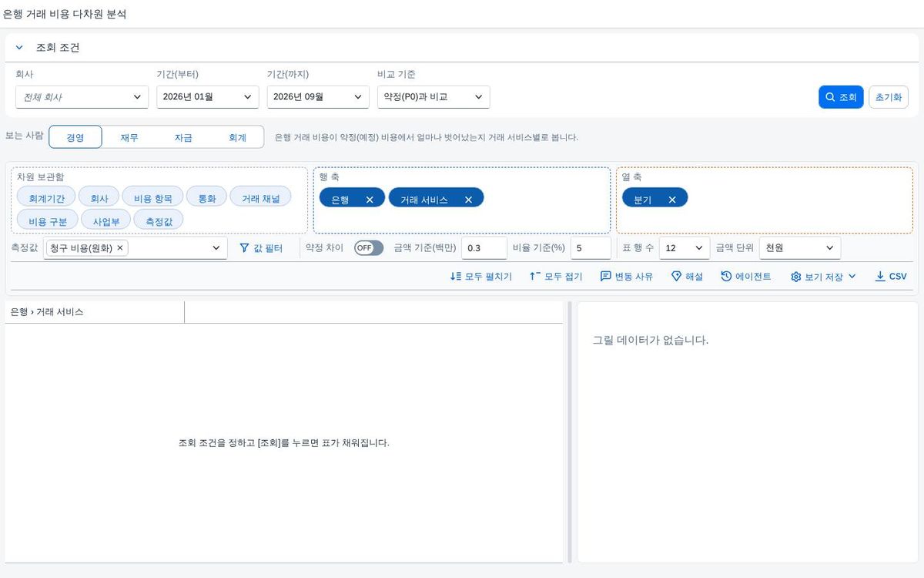Select the 재무 viewer tab
This screenshot has height=578, width=924.
[129, 137]
